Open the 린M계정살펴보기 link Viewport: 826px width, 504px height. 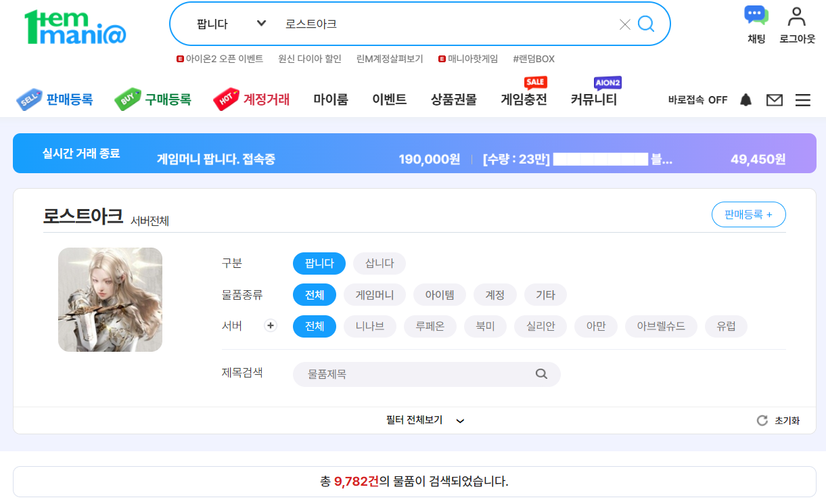tap(390, 59)
